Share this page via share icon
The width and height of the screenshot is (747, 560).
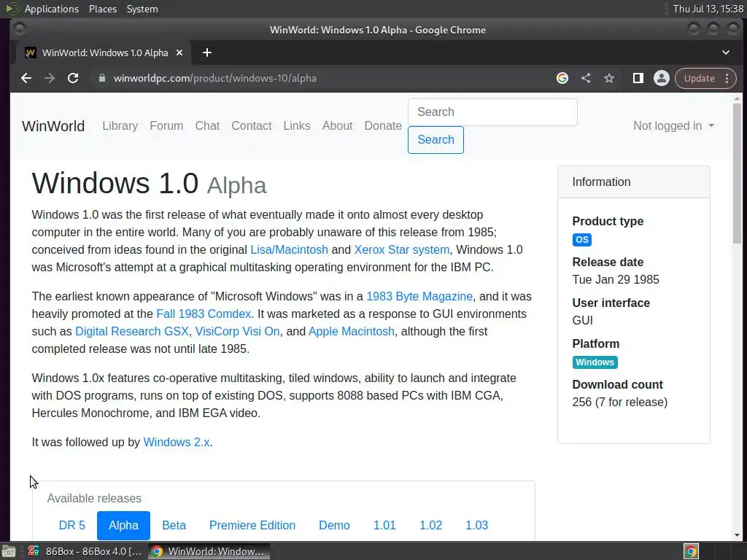[x=586, y=78]
